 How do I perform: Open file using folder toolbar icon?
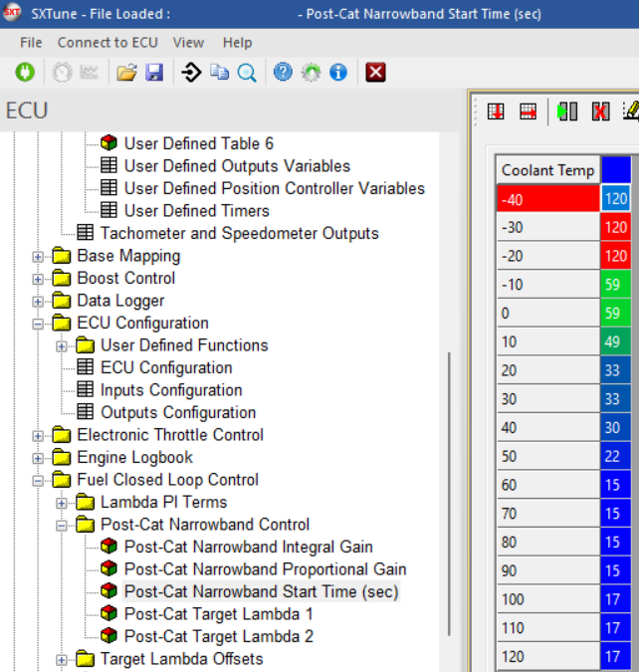coord(126,72)
